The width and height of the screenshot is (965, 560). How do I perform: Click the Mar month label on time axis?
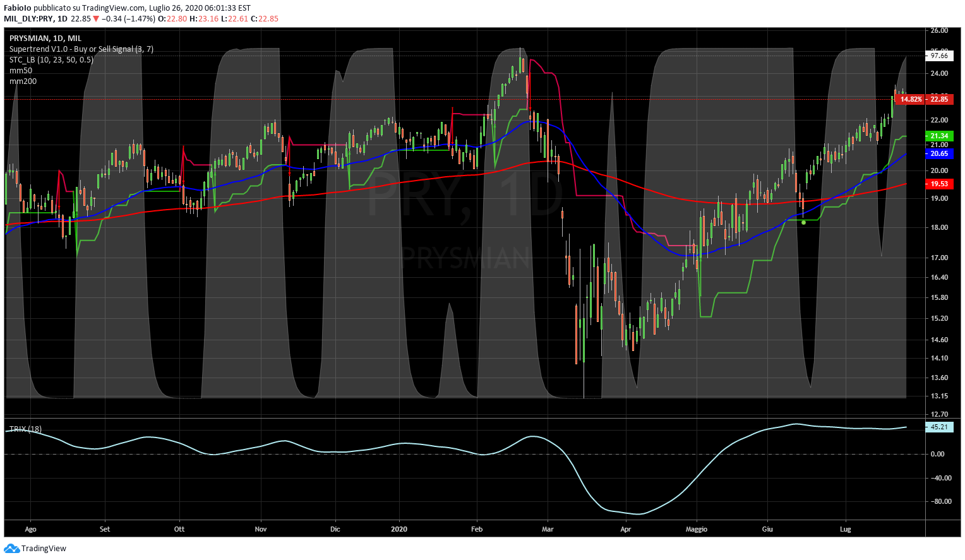548,529
